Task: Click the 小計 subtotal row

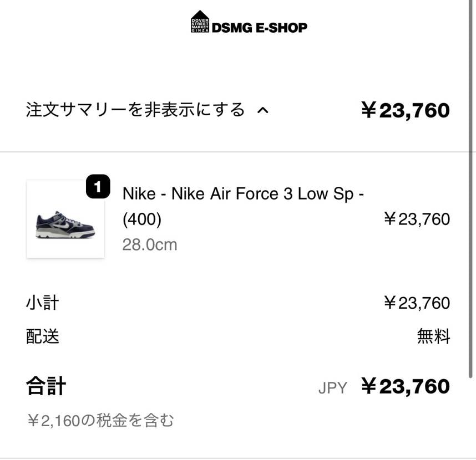Action: [42, 303]
